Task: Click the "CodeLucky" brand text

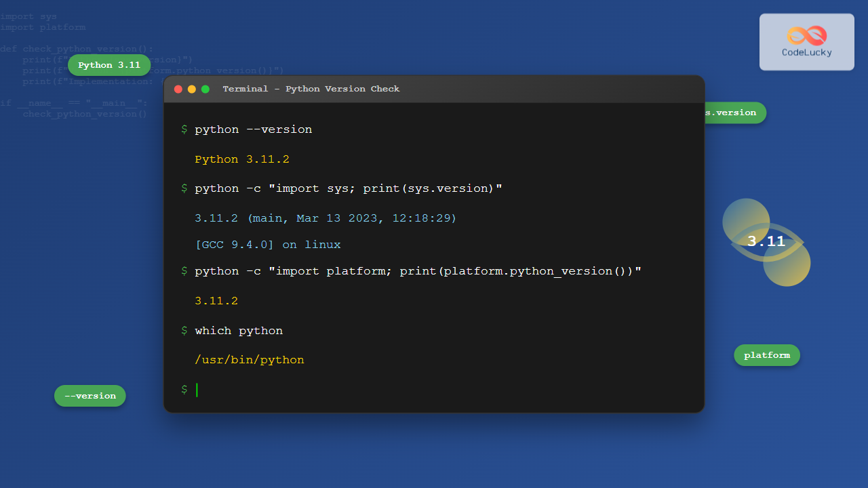Action: click(807, 52)
